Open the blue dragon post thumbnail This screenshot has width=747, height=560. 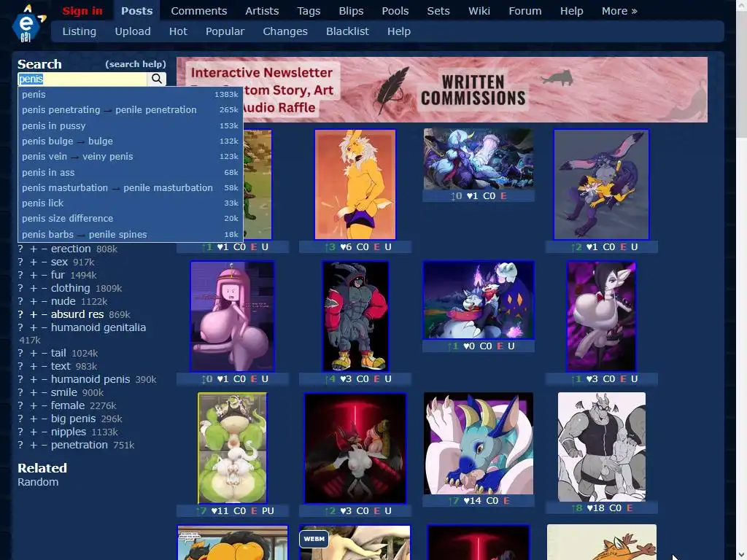coord(479,443)
